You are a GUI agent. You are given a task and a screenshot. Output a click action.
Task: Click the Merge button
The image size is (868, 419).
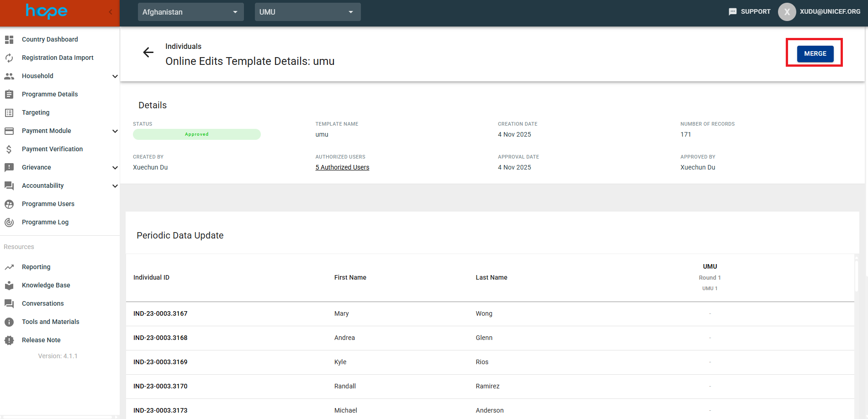coord(815,53)
